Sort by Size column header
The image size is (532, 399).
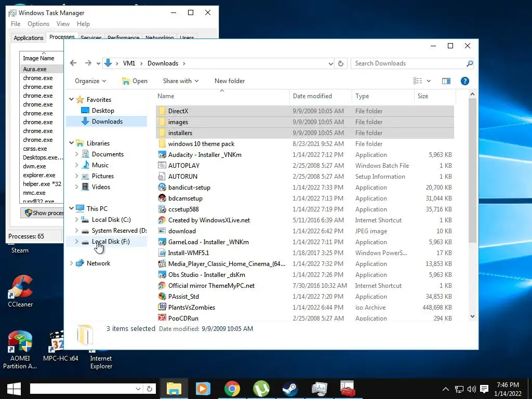435,96
